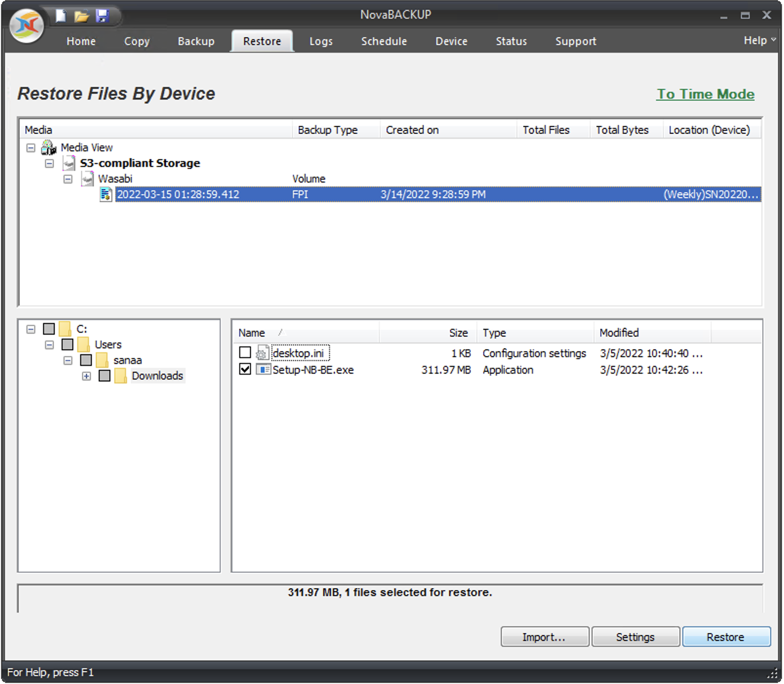Click the Created on column header
This screenshot has width=784, height=684.
pyautogui.click(x=448, y=130)
